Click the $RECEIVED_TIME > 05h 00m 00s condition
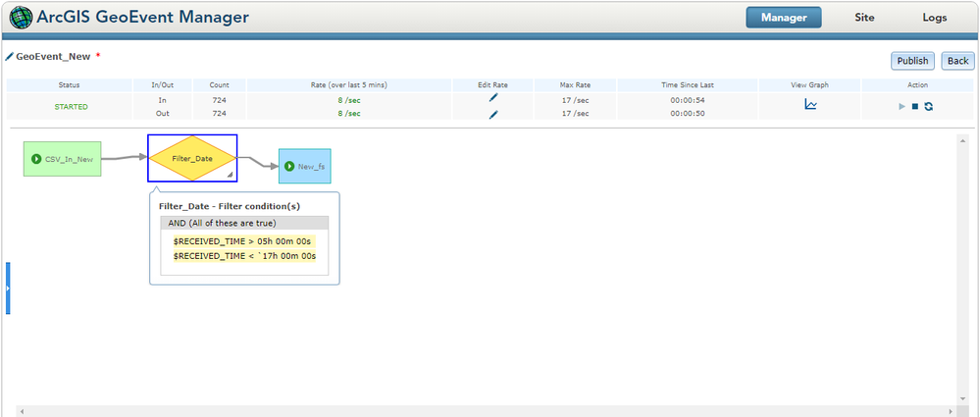This screenshot has width=980, height=417. coord(242,241)
